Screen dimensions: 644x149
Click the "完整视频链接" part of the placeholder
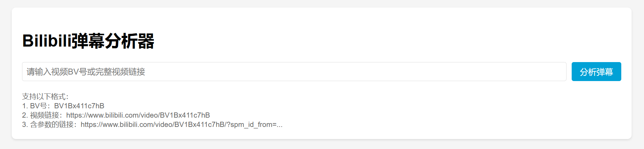tap(120, 72)
